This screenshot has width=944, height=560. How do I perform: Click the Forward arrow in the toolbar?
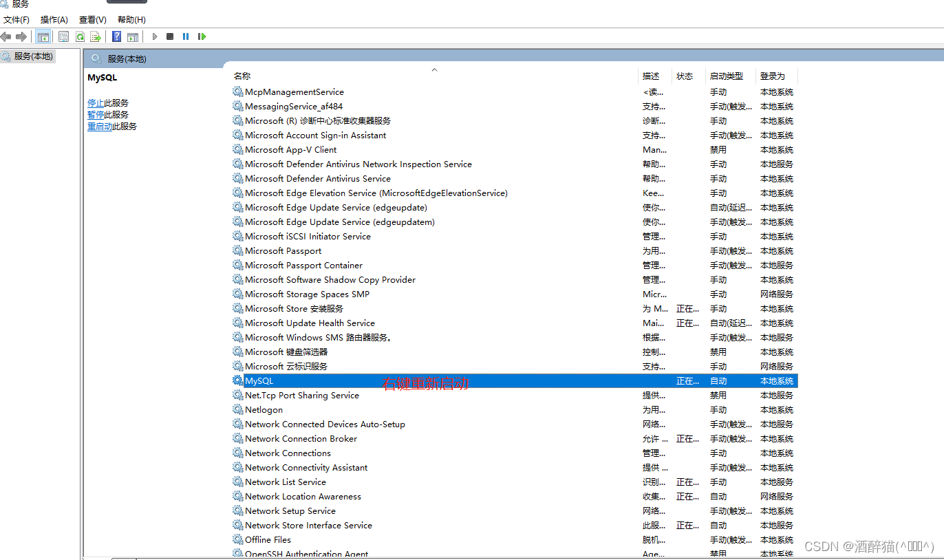[x=21, y=36]
